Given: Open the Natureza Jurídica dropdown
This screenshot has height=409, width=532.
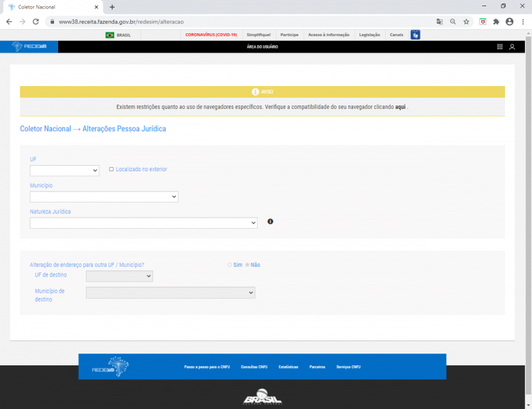Looking at the screenshot, I should click(143, 223).
